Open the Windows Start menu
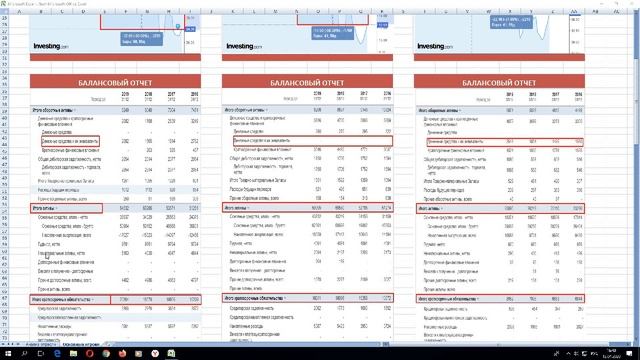 (7, 353)
